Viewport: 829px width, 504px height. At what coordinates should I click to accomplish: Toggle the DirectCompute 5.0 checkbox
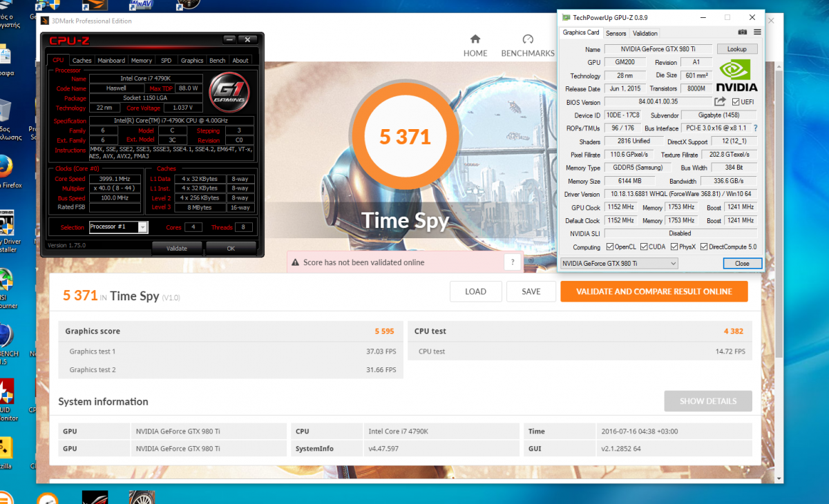click(704, 247)
